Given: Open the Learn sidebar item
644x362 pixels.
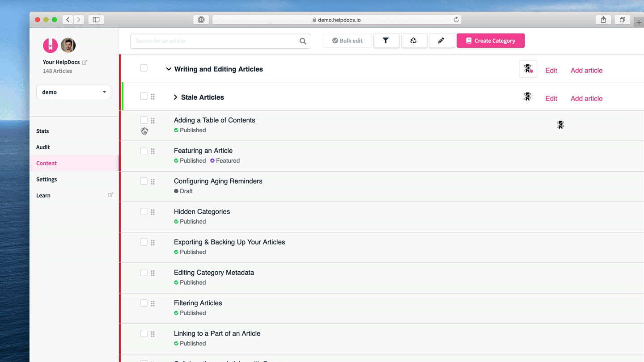Looking at the screenshot, I should pos(43,195).
